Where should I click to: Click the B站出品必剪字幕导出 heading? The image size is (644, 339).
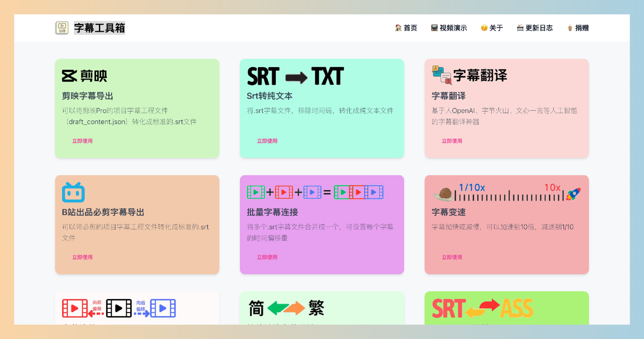click(103, 212)
